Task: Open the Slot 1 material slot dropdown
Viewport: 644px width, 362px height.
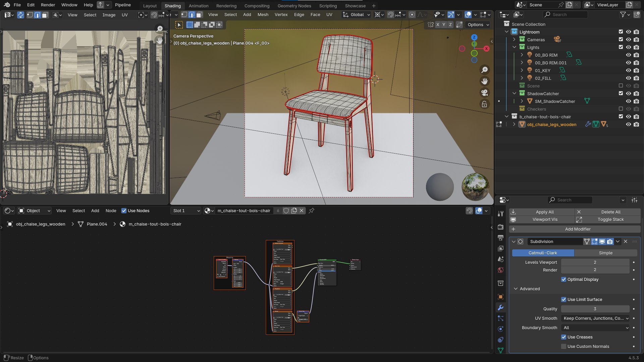Action: 186,210
